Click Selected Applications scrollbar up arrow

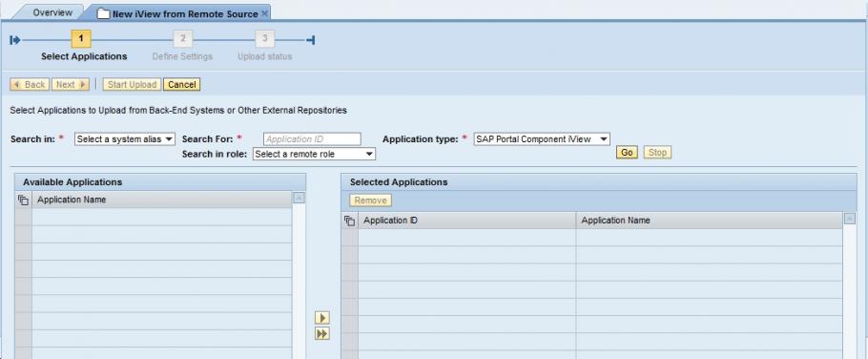849,219
